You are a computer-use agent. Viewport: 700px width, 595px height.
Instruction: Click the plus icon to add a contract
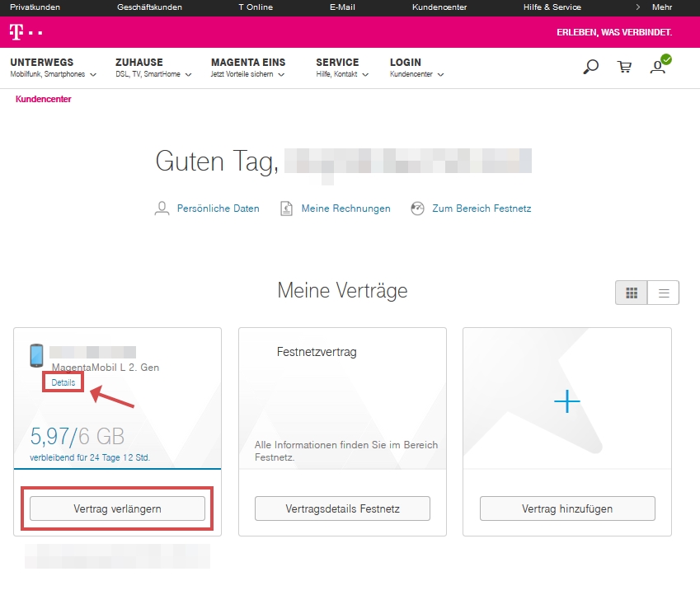point(567,401)
